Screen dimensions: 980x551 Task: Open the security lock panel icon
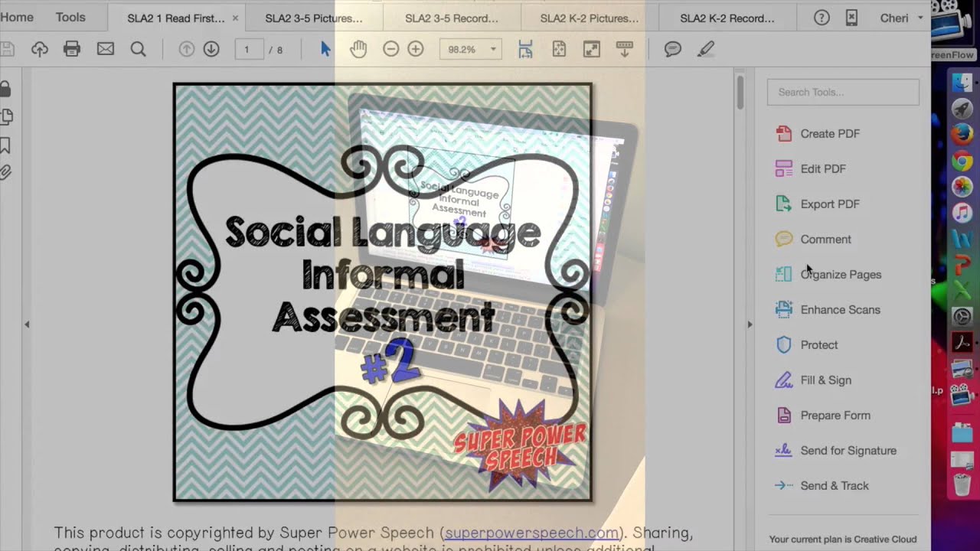(x=5, y=89)
